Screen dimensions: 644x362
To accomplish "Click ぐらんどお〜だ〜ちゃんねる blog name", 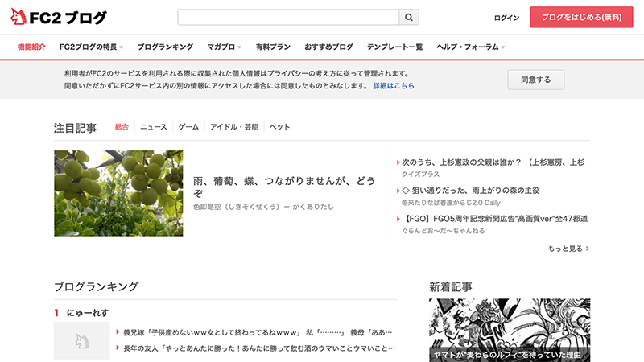I will point(443,231).
